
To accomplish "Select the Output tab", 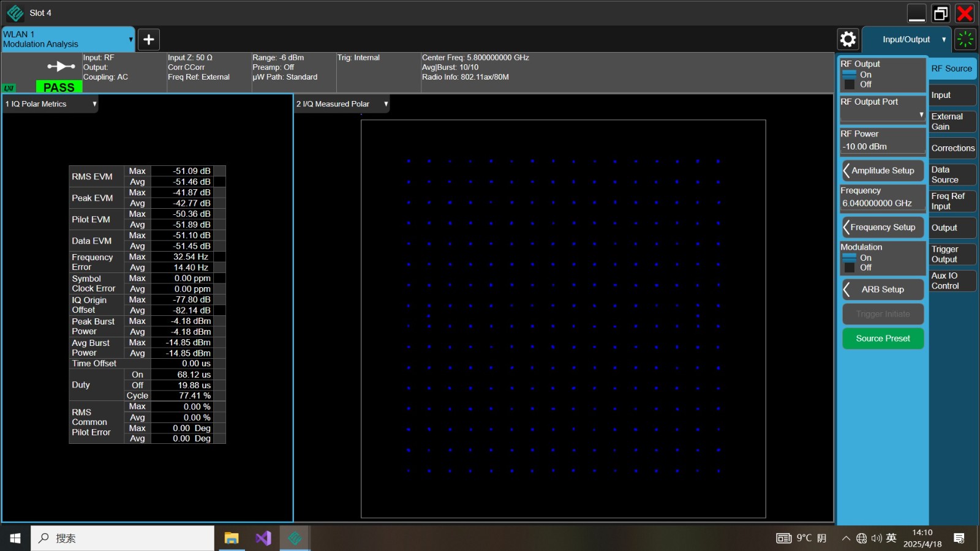I will point(952,228).
